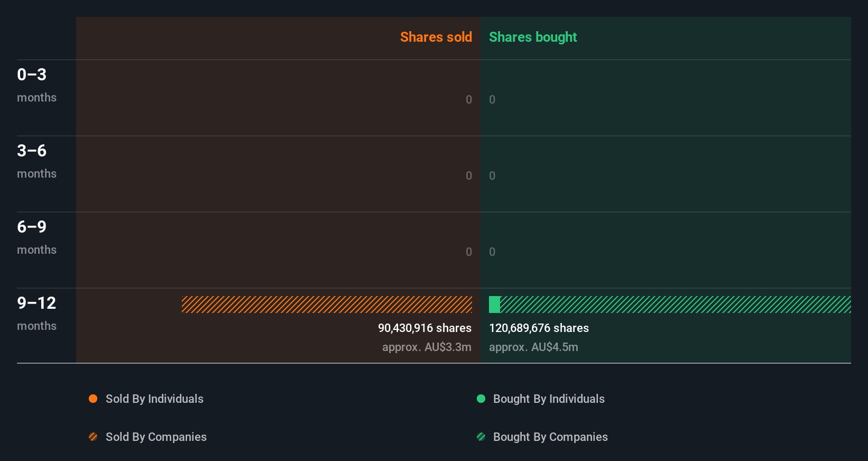Click the striped Bought By Companies legend icon
Screen dimensions: 868x461
481,437
